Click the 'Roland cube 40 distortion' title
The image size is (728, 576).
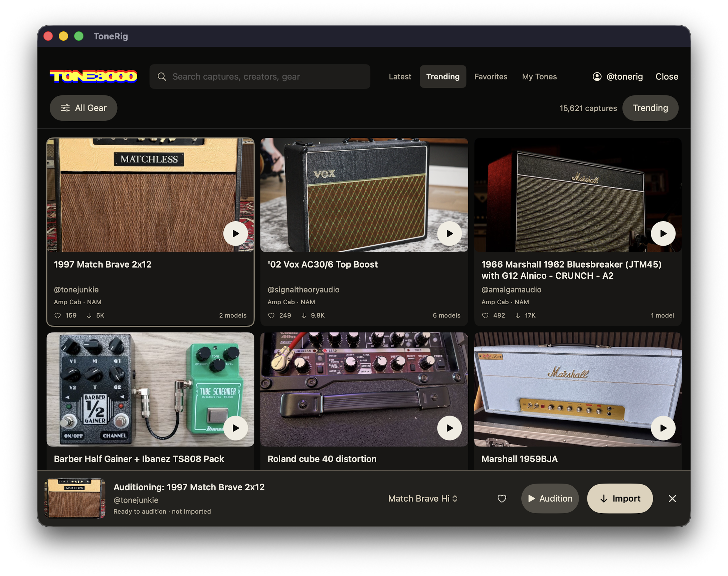click(x=322, y=459)
